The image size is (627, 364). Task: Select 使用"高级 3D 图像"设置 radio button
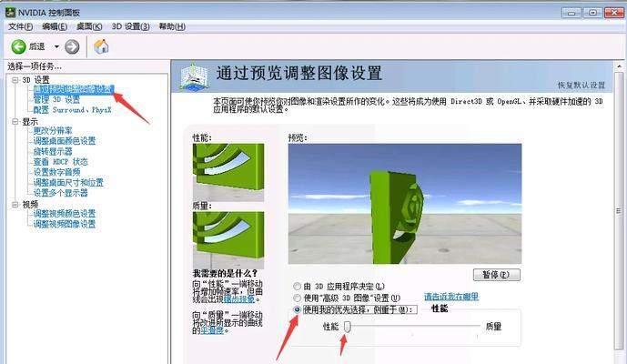(x=297, y=298)
